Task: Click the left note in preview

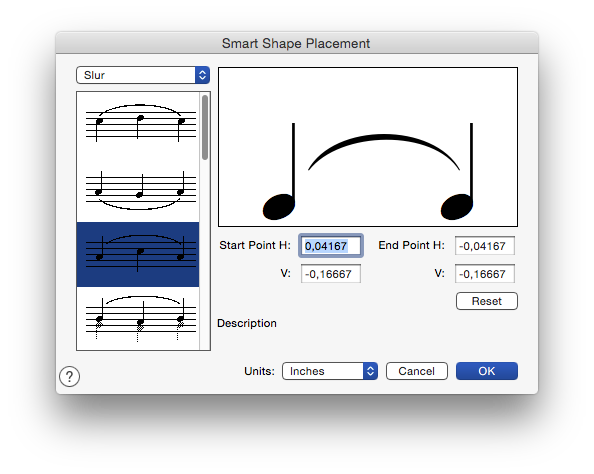Action: 279,171
